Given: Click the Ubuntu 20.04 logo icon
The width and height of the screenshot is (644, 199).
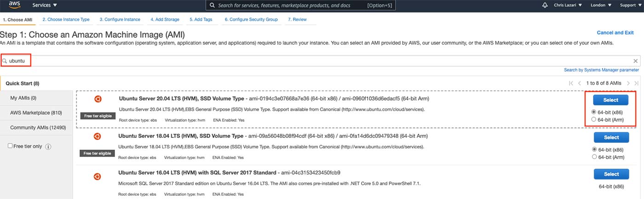Looking at the screenshot, I should pyautogui.click(x=98, y=99).
